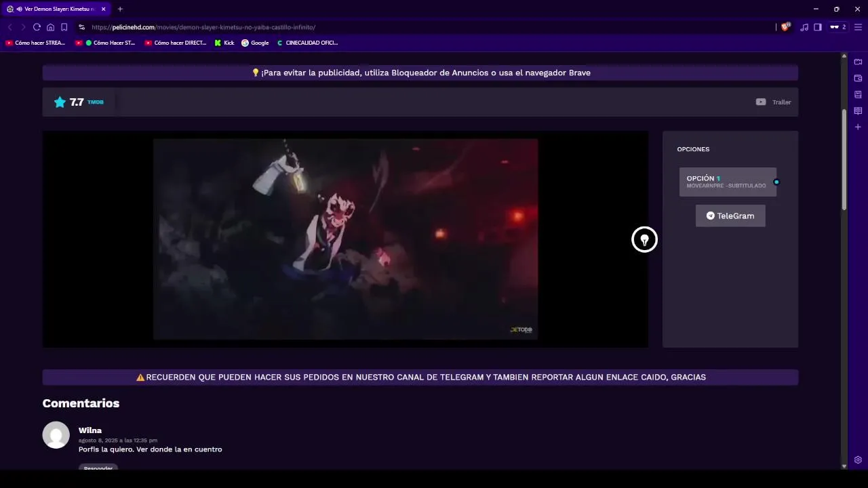This screenshot has width=868, height=488.
Task: Toggle the browser sidebar panel icon
Action: pos(818,27)
